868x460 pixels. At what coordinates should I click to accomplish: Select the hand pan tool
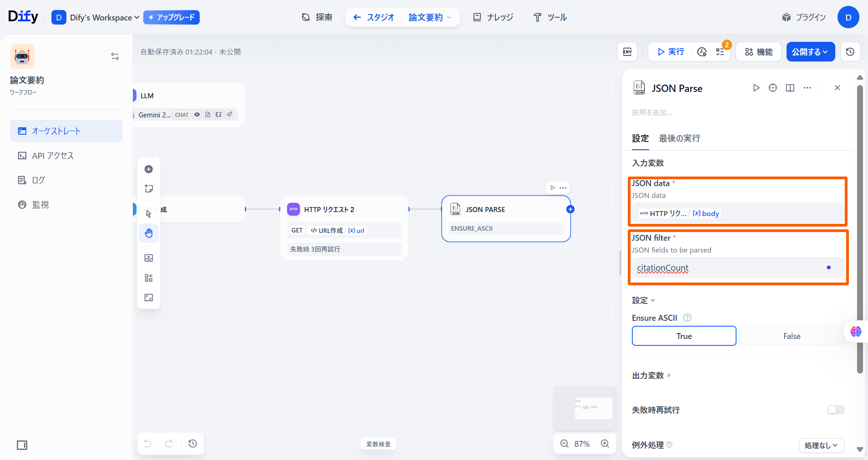click(x=149, y=233)
